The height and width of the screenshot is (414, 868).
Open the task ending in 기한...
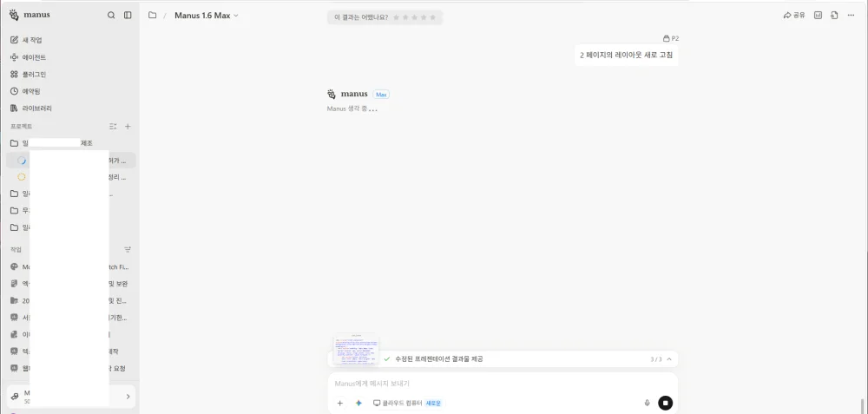tap(69, 318)
